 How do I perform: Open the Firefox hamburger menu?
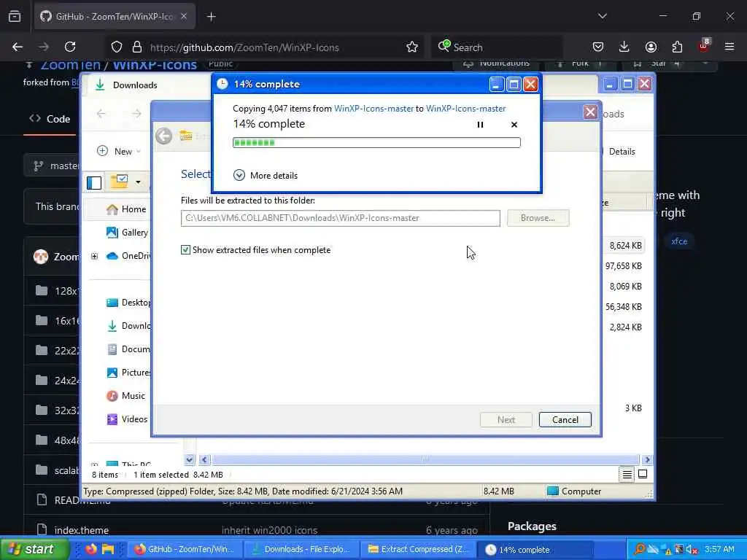tap(729, 47)
